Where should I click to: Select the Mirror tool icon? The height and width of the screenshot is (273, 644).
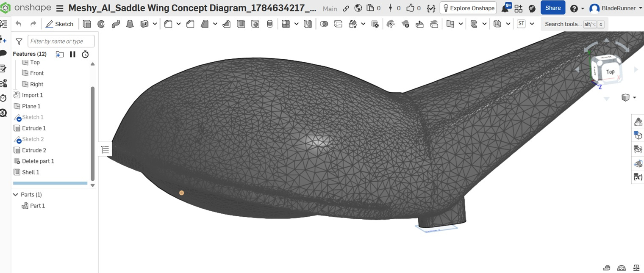coord(308,24)
